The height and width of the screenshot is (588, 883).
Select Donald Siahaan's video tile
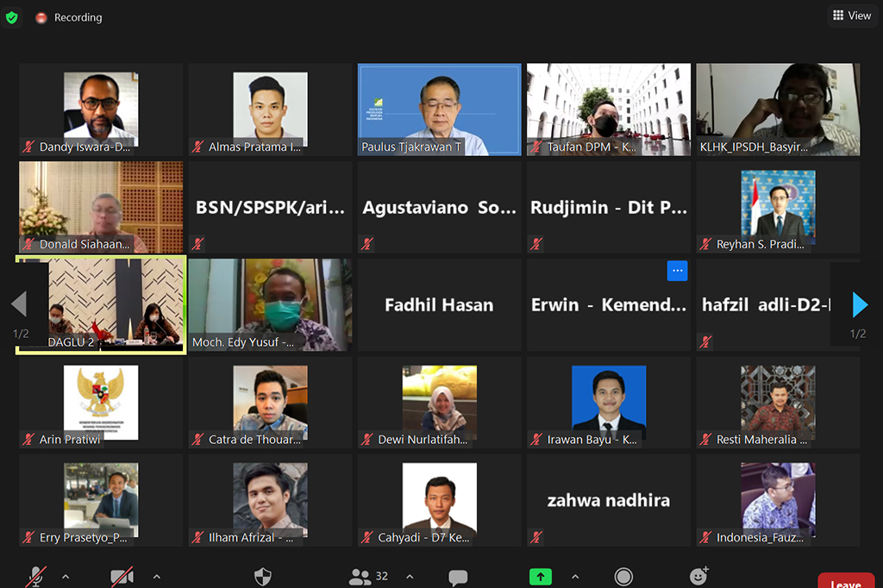pos(101,207)
